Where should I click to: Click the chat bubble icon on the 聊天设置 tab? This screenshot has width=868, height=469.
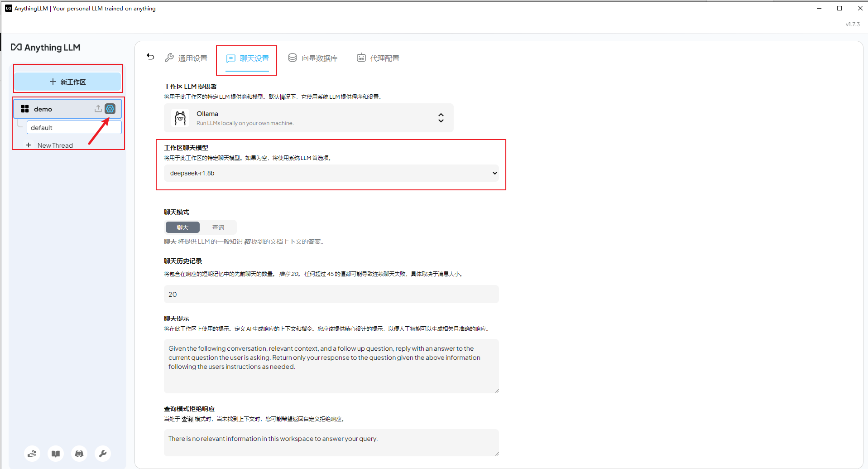231,58
